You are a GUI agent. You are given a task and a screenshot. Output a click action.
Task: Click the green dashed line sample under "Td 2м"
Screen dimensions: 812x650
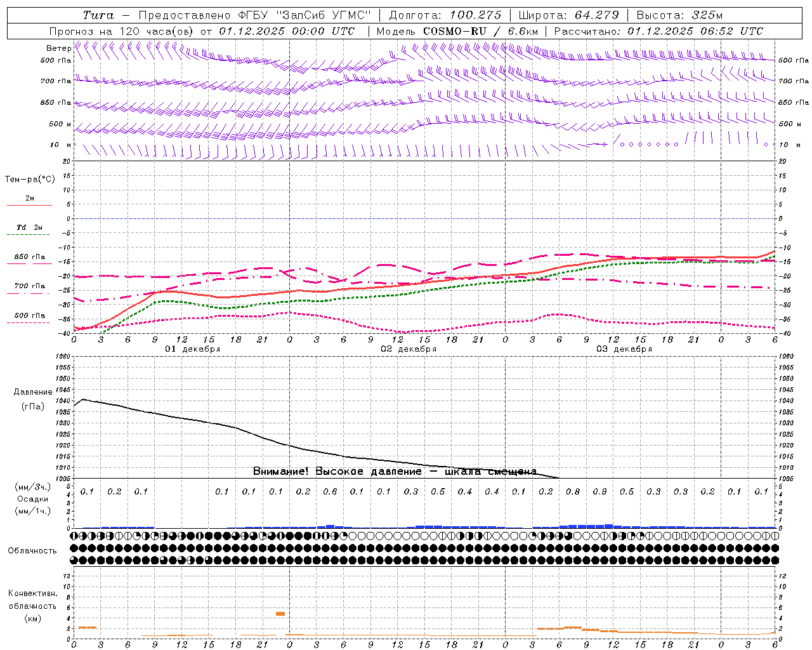coord(29,235)
